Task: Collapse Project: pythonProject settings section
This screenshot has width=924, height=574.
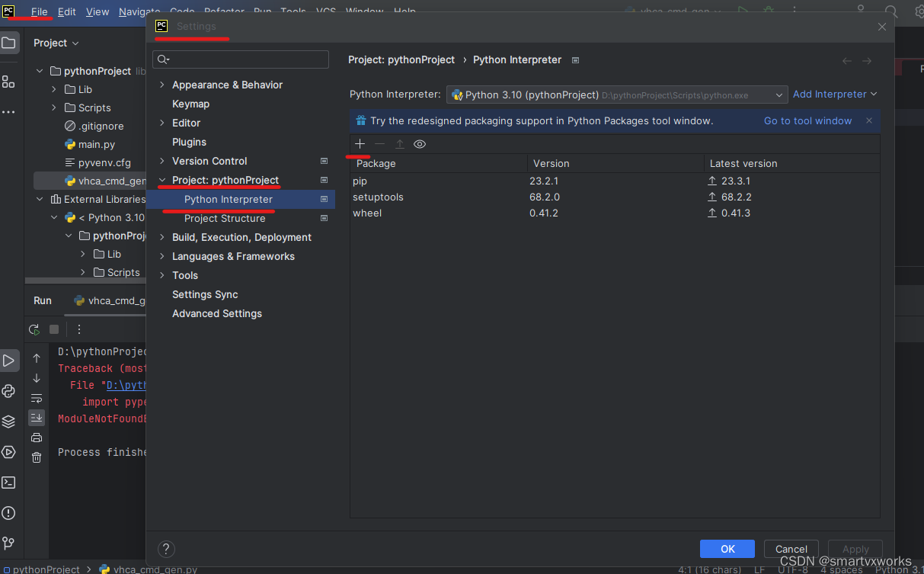Action: pyautogui.click(x=161, y=180)
